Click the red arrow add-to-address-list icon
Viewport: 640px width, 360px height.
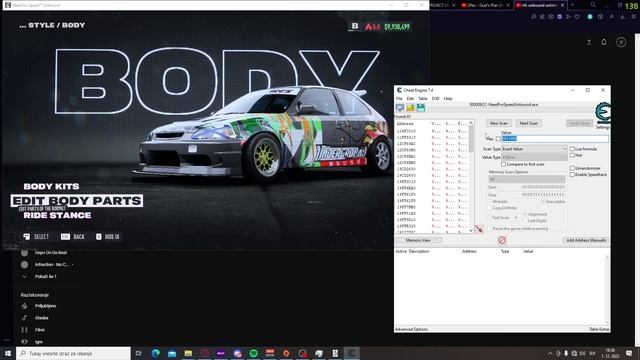pyautogui.click(x=479, y=229)
